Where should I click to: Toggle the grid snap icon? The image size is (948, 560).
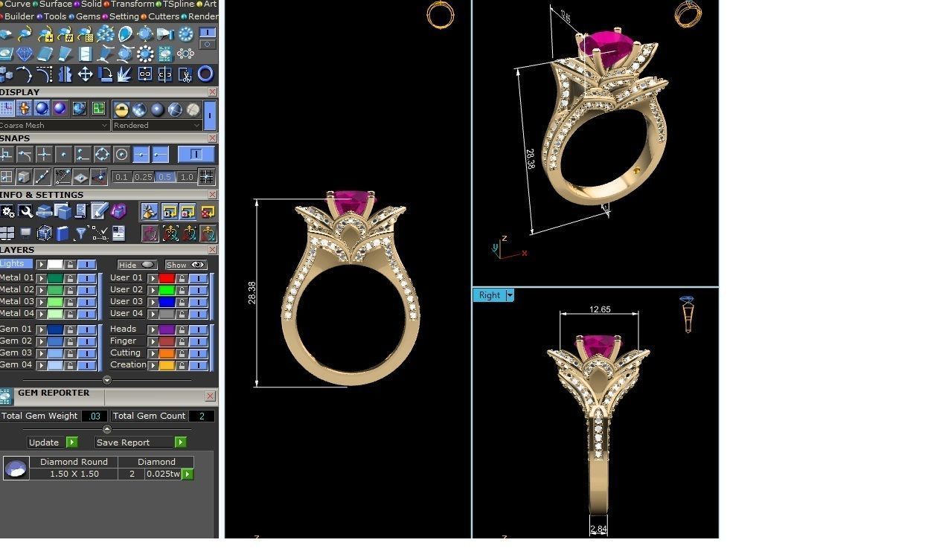206,176
